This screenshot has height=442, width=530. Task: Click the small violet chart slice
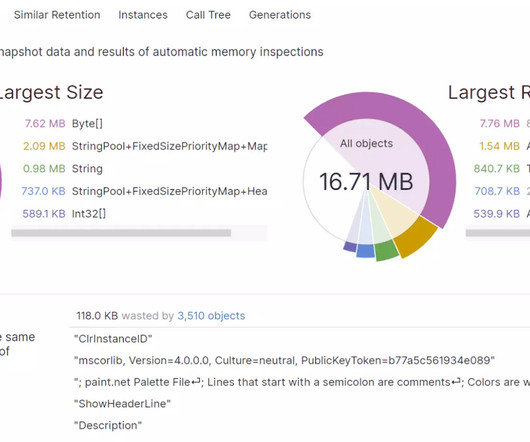tap(350, 246)
